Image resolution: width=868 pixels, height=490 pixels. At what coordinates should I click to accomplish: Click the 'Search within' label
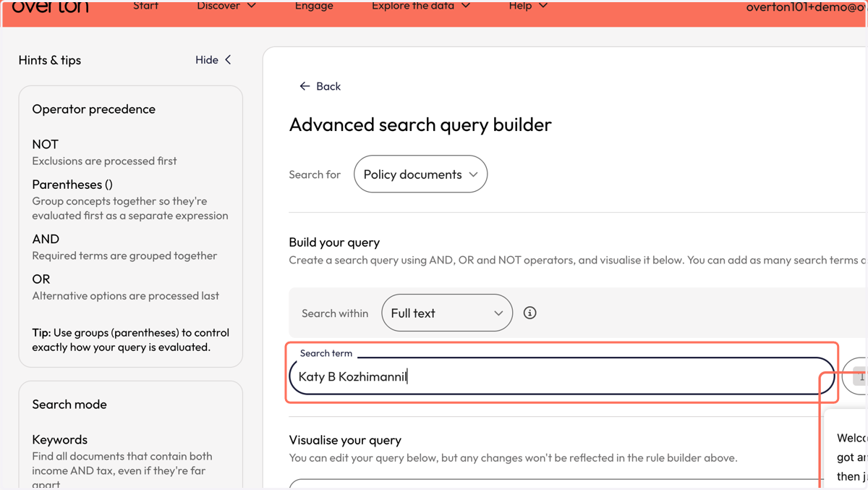coord(335,313)
